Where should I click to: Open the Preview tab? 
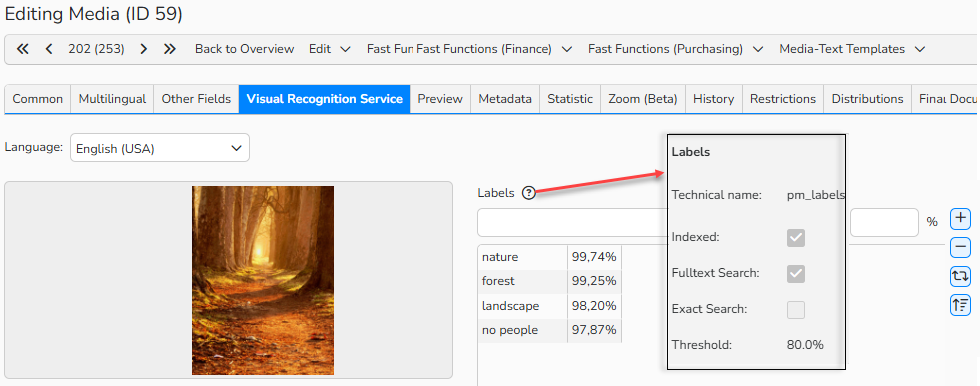pos(440,99)
